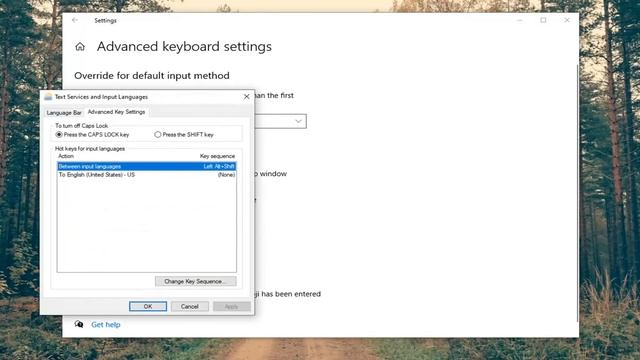Click the Get help chat icon
The image size is (640, 360).
79,324
